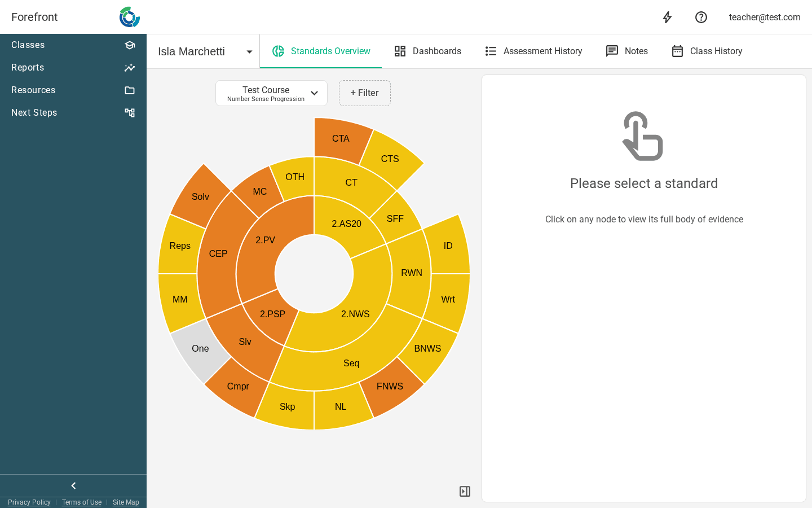
Task: Switch to the Dashboards tab
Action: 427,51
